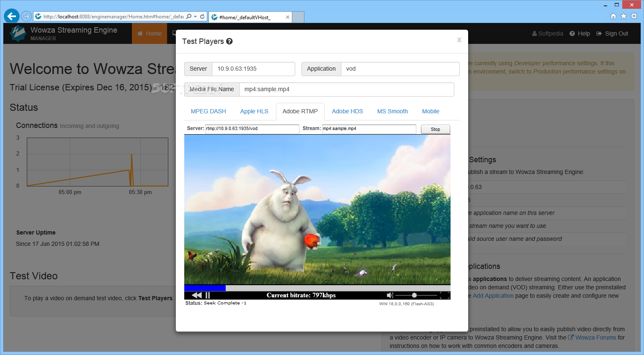Click Sign Out in the header
The width and height of the screenshot is (644, 355).
coord(612,33)
